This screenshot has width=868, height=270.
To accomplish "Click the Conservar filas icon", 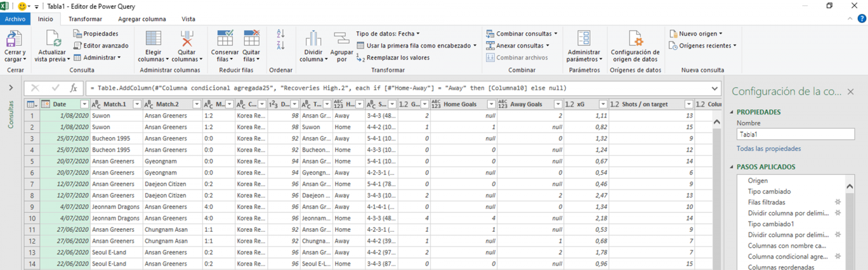I will 225,39.
